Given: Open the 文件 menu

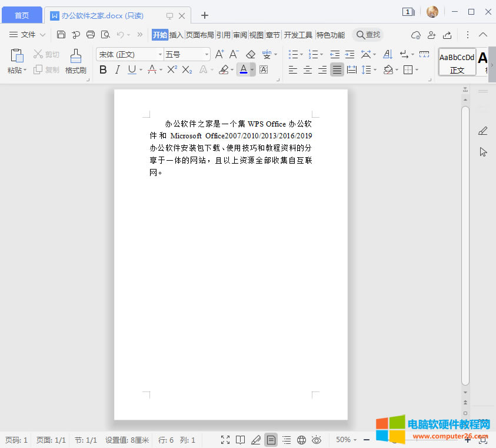Looking at the screenshot, I should (27, 35).
